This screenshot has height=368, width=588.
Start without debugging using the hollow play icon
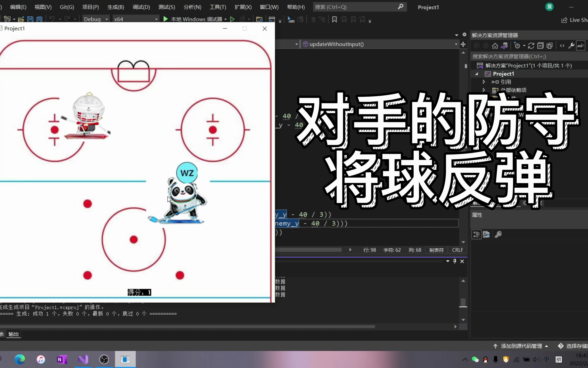[x=232, y=19]
